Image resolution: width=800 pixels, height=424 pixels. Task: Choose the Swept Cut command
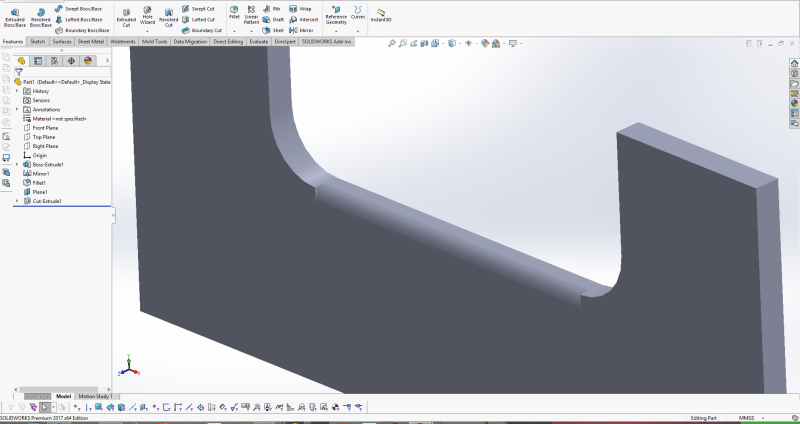[198, 9]
